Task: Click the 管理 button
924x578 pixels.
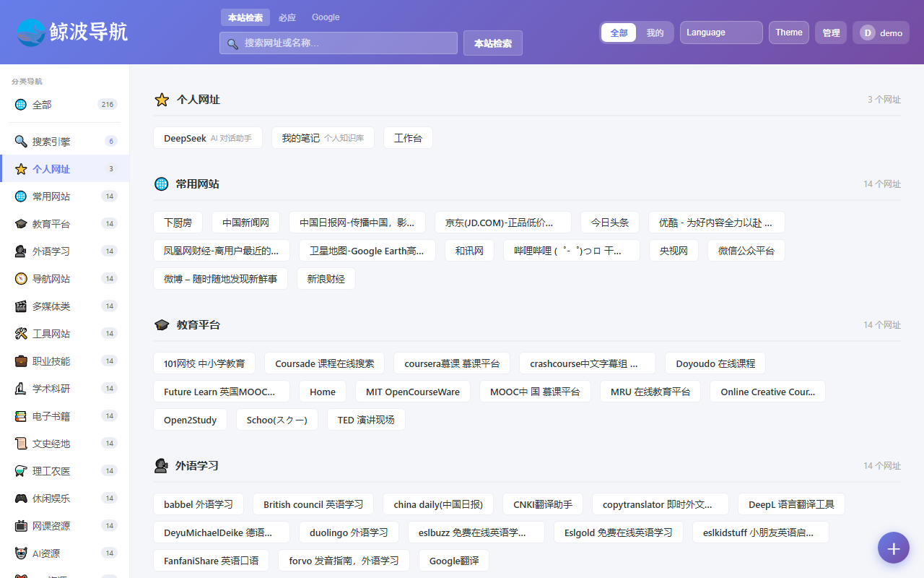Action: pos(831,33)
